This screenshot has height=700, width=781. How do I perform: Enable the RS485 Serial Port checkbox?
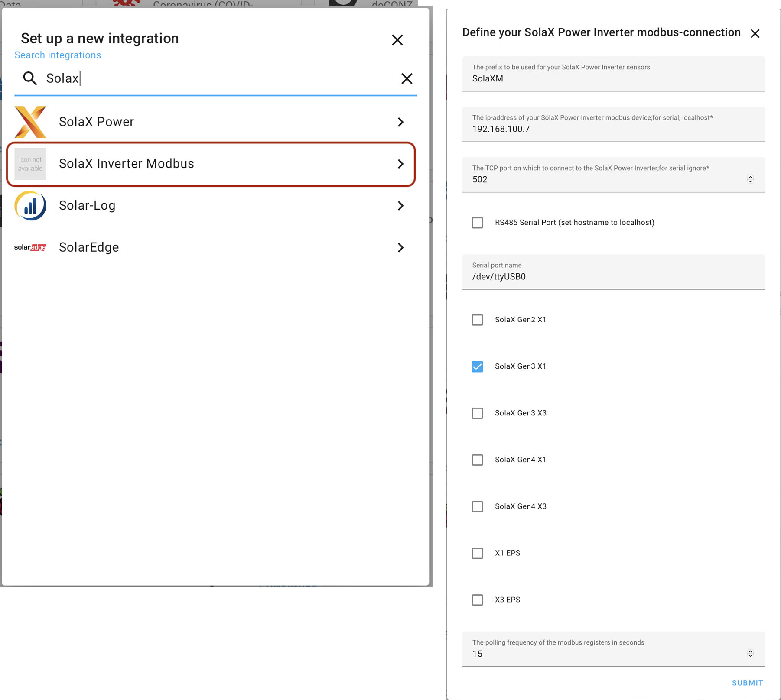(477, 223)
